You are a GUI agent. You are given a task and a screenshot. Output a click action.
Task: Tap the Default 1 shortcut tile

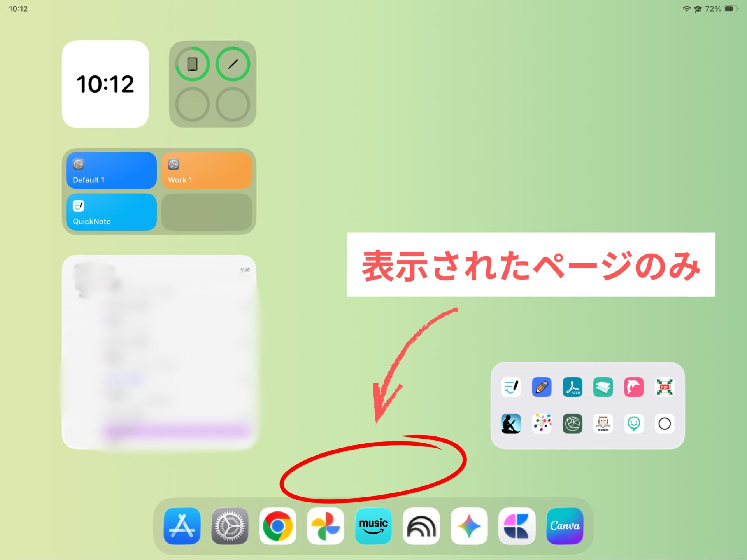[111, 170]
